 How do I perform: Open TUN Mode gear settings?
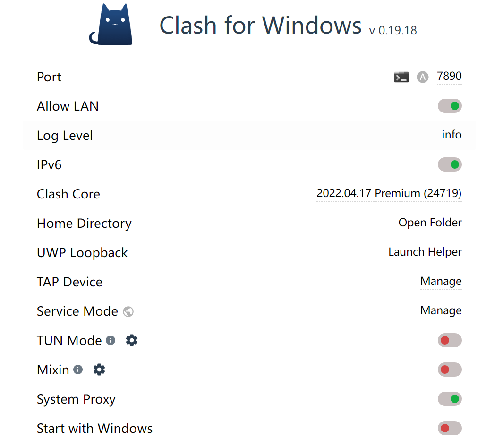click(132, 340)
